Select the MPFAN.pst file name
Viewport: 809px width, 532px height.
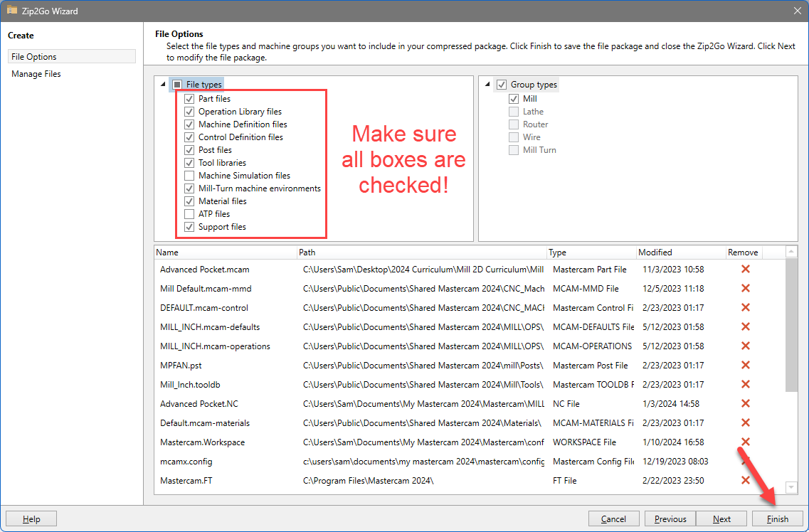(181, 365)
